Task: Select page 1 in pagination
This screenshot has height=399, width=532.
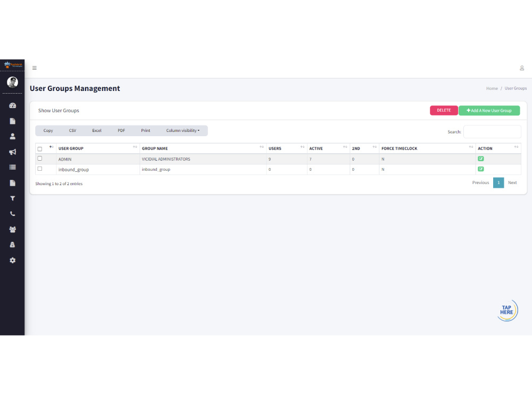Action: pos(498,182)
